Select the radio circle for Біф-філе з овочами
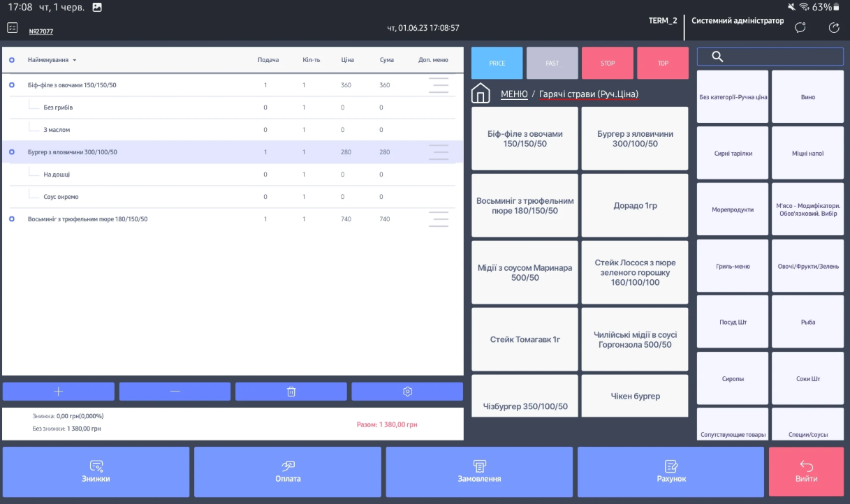Image resolution: width=850 pixels, height=504 pixels. click(12, 85)
